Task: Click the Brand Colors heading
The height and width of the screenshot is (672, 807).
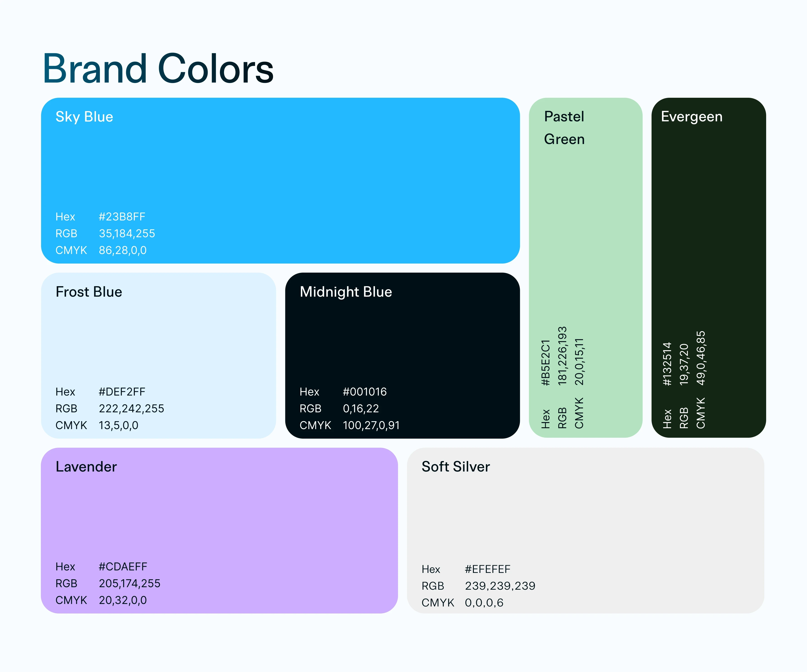Action: (158, 69)
